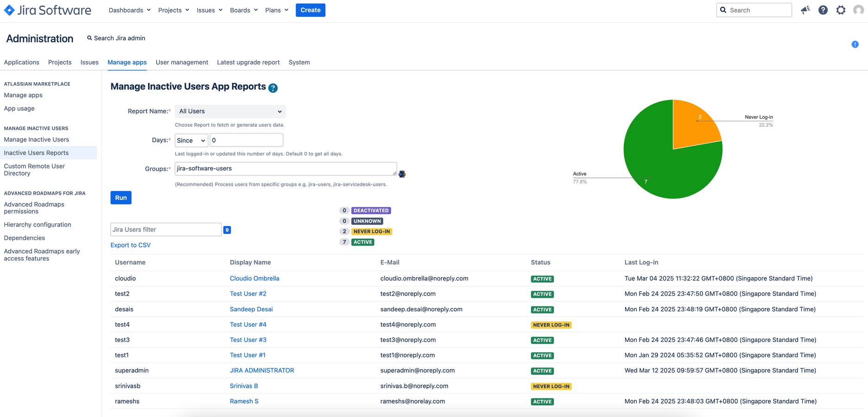Open Dependencies in sidebar
This screenshot has width=868, height=417.
coord(24,238)
